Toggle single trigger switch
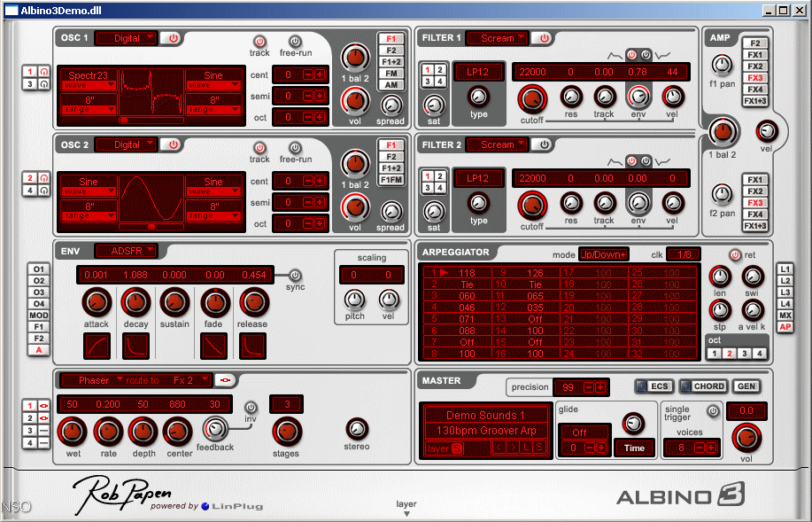This screenshot has height=522, width=812. pyautogui.click(x=713, y=411)
